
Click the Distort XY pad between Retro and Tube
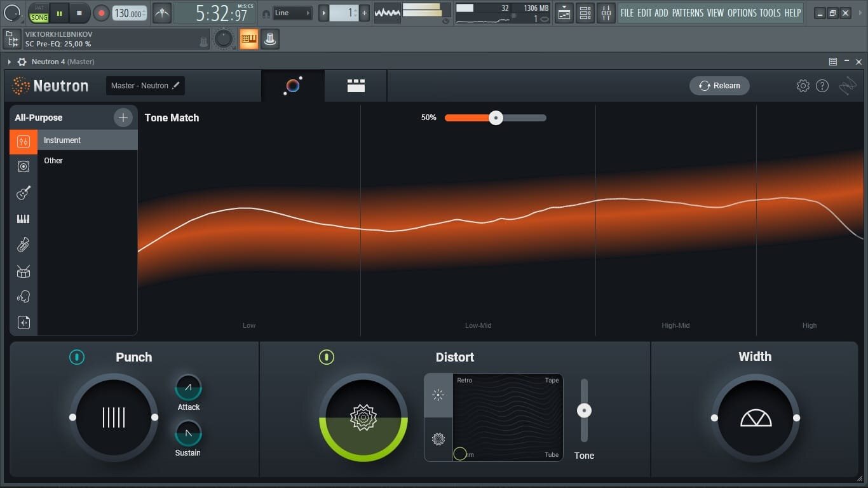[x=507, y=417]
